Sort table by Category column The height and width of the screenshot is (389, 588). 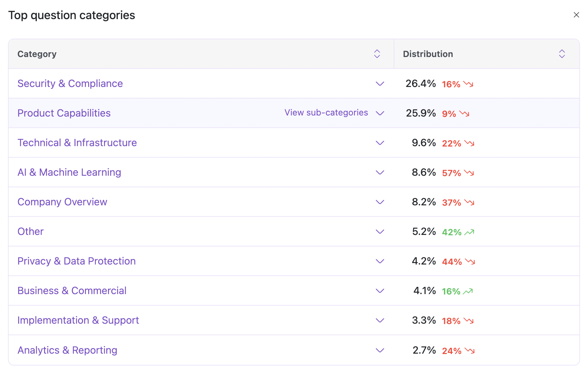click(377, 54)
